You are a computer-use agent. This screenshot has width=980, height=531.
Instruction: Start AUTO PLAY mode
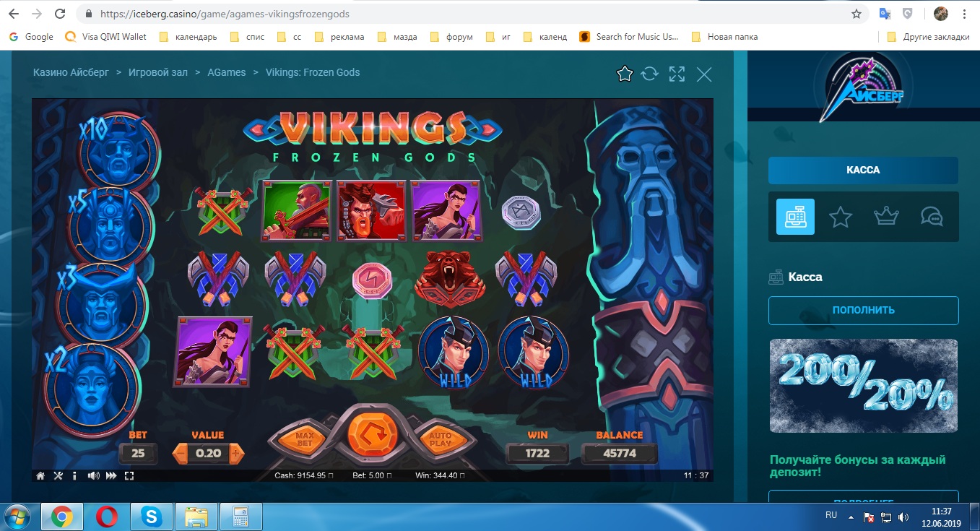pos(440,438)
